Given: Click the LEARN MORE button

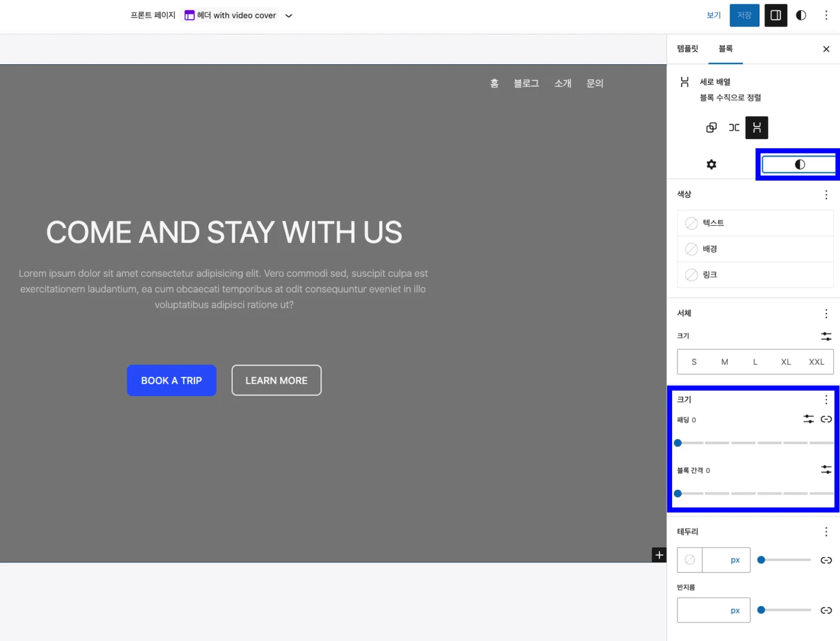Looking at the screenshot, I should (x=277, y=381).
